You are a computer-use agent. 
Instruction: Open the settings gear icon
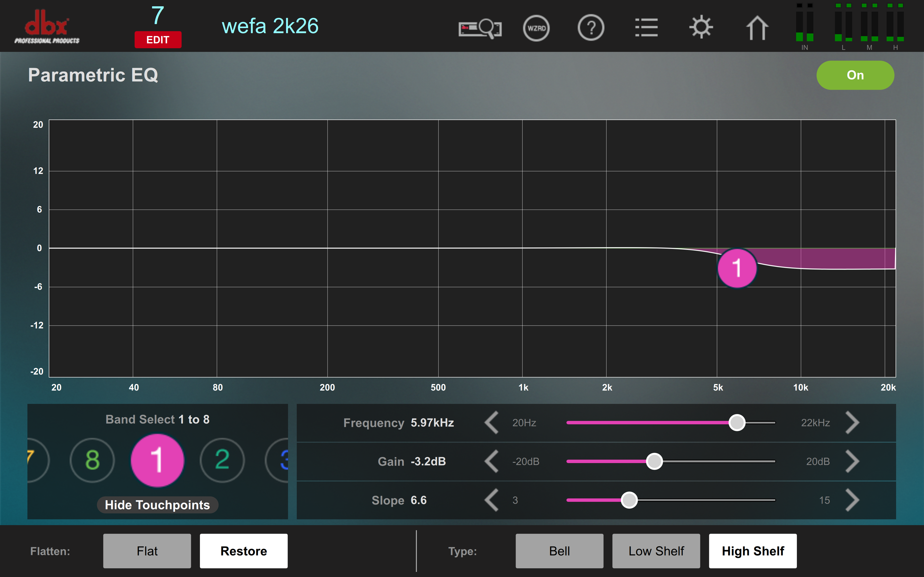pyautogui.click(x=701, y=27)
